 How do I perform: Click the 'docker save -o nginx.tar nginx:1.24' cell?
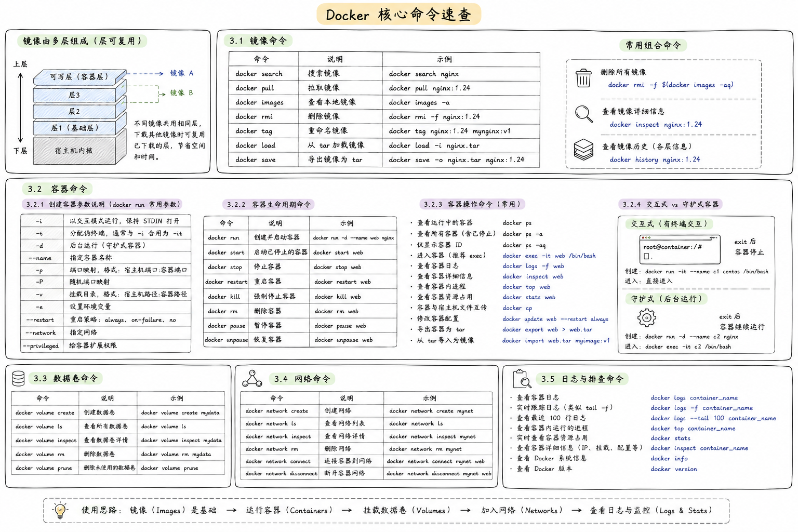[461, 159]
